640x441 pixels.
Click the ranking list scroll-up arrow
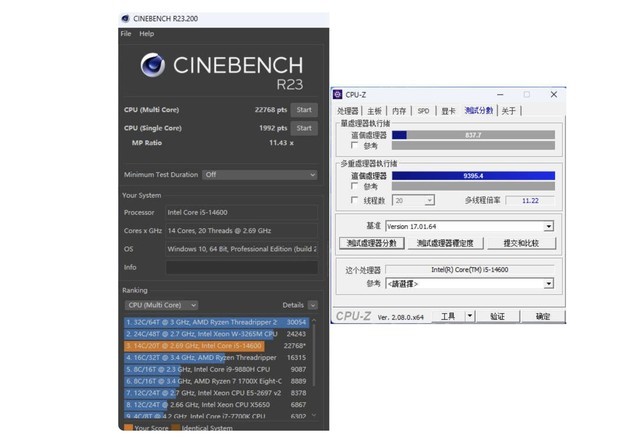point(314,321)
